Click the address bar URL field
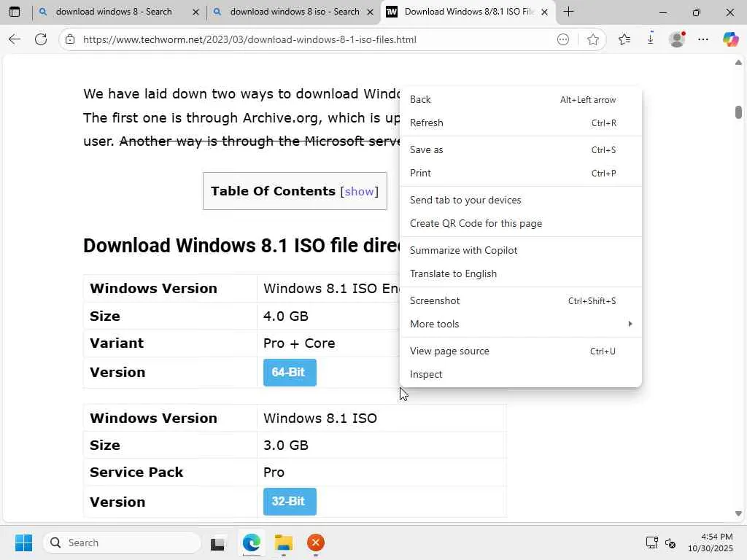 click(x=314, y=39)
